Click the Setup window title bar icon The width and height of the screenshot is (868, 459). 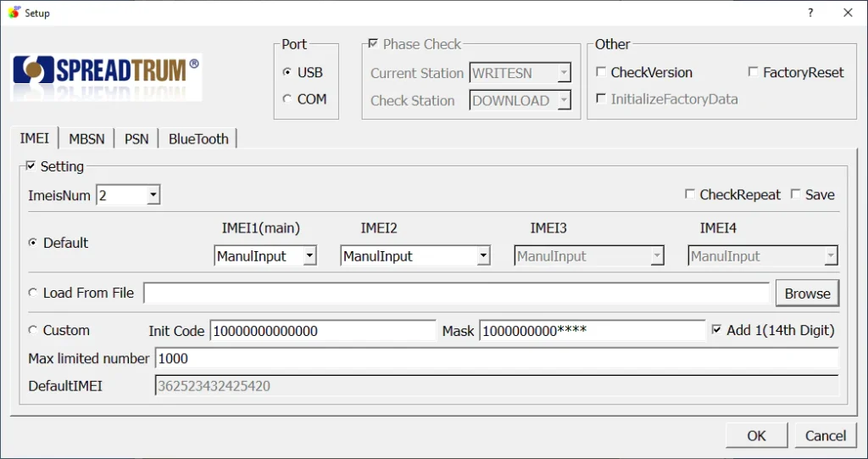click(13, 13)
